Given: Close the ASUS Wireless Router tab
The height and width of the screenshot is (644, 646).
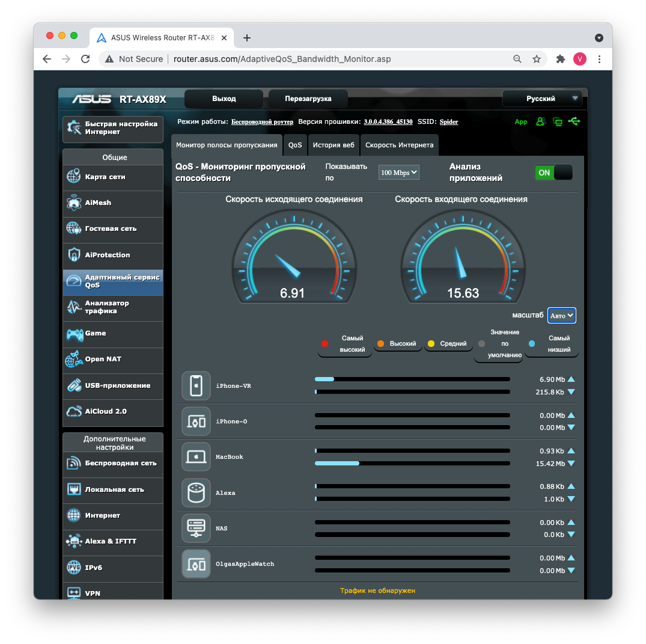Looking at the screenshot, I should [x=224, y=38].
